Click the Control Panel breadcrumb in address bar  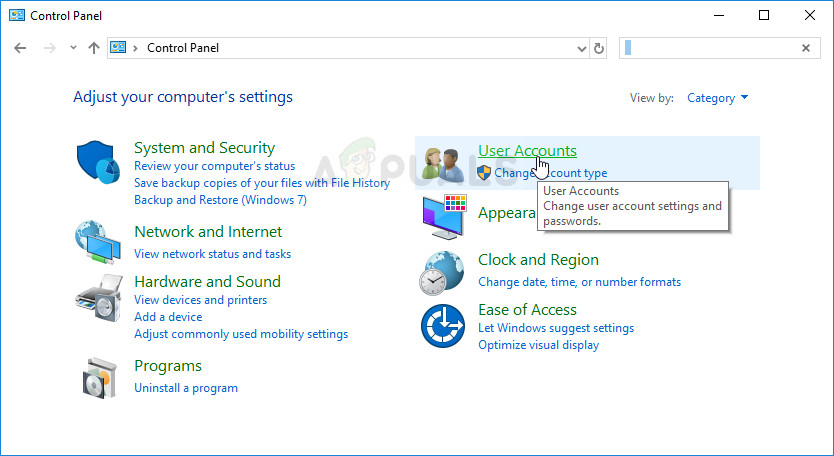(183, 48)
